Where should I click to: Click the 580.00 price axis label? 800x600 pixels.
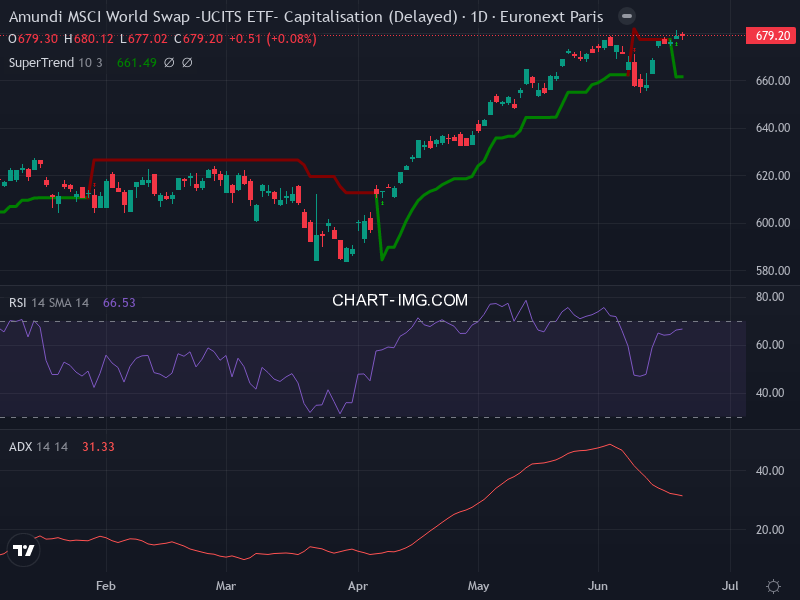tap(772, 271)
